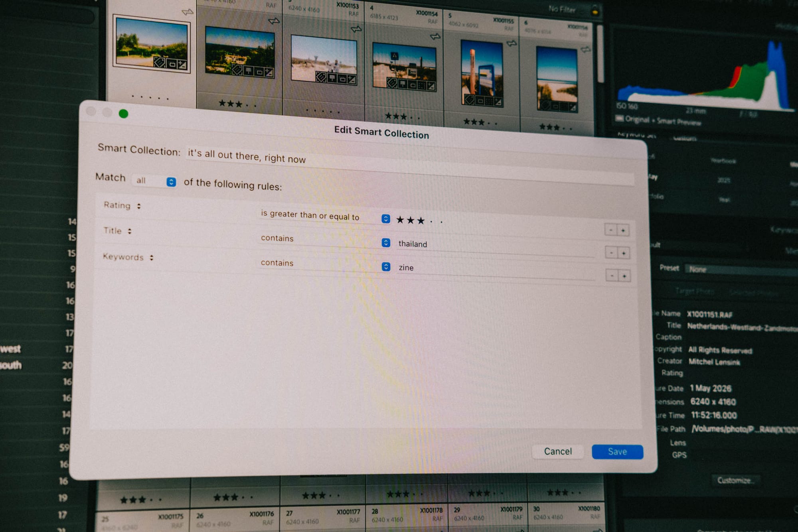The width and height of the screenshot is (798, 532).
Task: Open the No Filter dropdown in Lightroom's filter bar
Action: pos(562,9)
